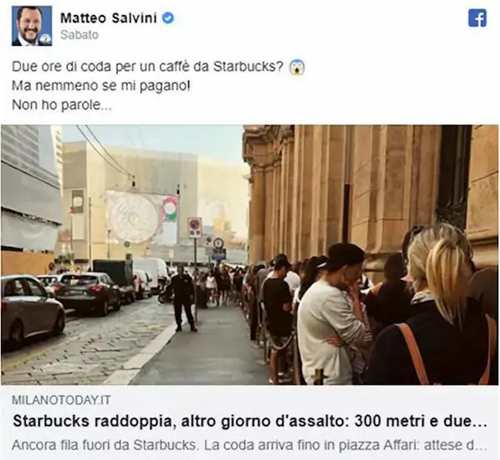500x460 pixels.
Task: Click the blue verified badge beside the name
Action: tap(168, 18)
